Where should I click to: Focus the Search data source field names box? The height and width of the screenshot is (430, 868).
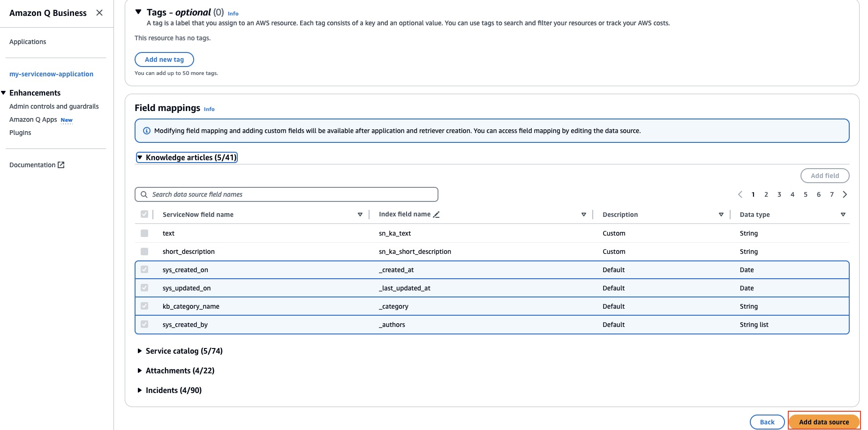[287, 194]
